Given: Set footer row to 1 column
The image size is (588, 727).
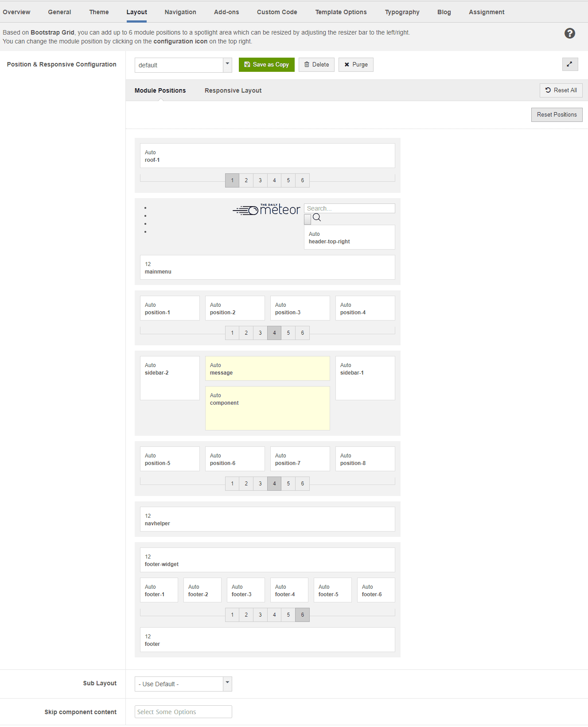Looking at the screenshot, I should click(232, 615).
